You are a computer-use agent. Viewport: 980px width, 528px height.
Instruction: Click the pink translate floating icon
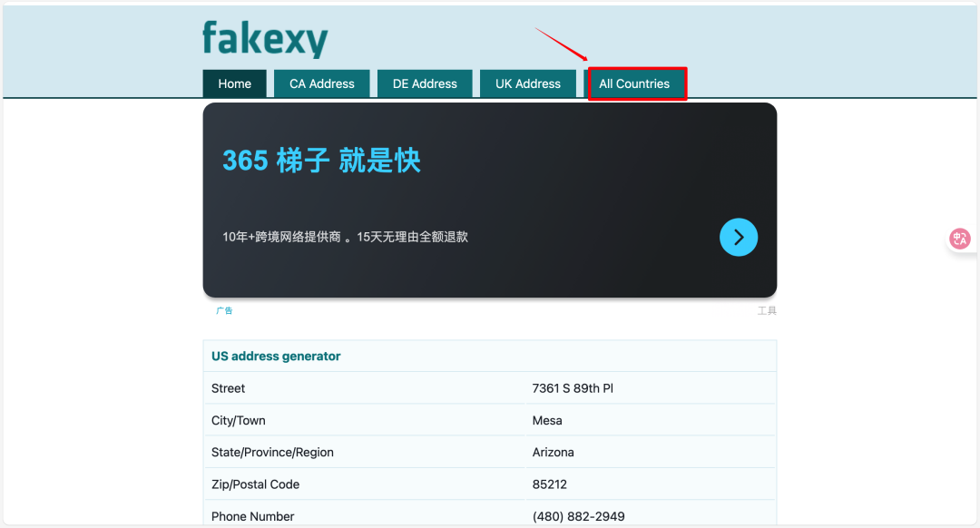click(960, 239)
